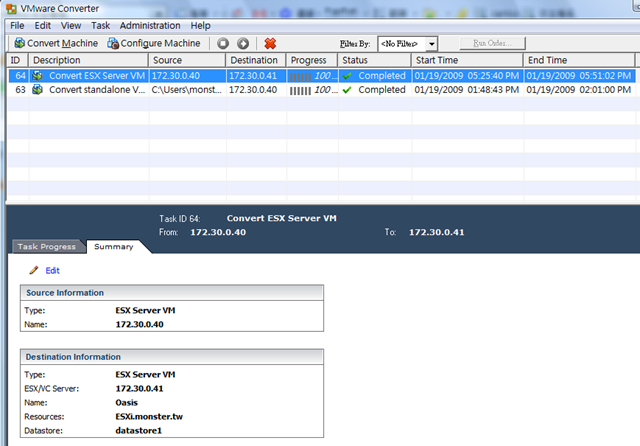Click the datastore value datastore1
Image resolution: width=640 pixels, height=446 pixels.
(x=138, y=430)
